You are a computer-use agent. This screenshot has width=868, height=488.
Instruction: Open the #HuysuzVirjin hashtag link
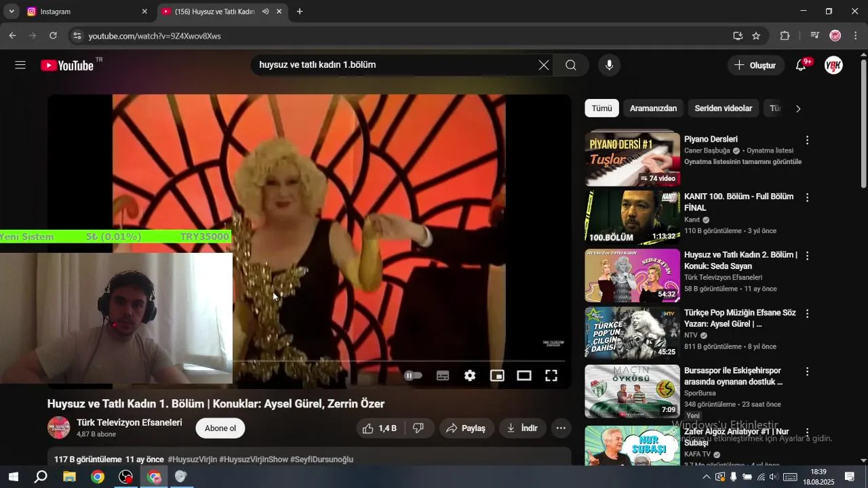click(x=192, y=460)
